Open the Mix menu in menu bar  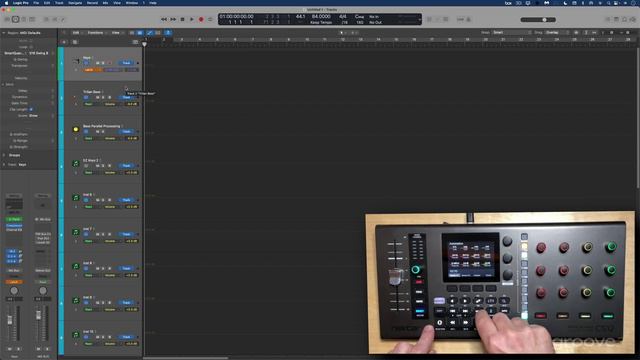pyautogui.click(x=105, y=3)
